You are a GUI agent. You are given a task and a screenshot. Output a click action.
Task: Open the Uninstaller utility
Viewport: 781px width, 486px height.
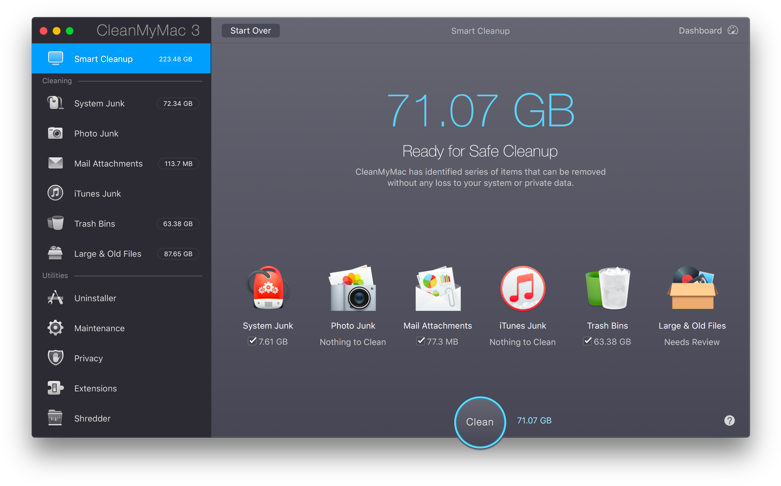point(121,298)
